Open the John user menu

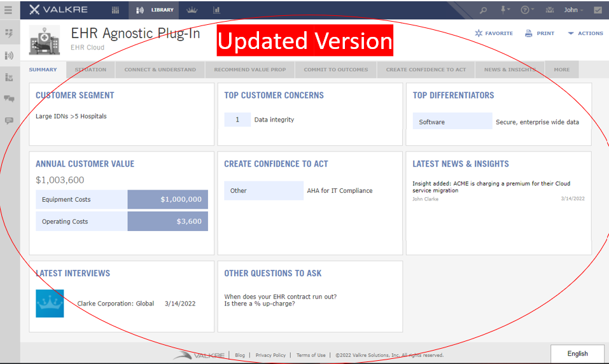click(573, 10)
